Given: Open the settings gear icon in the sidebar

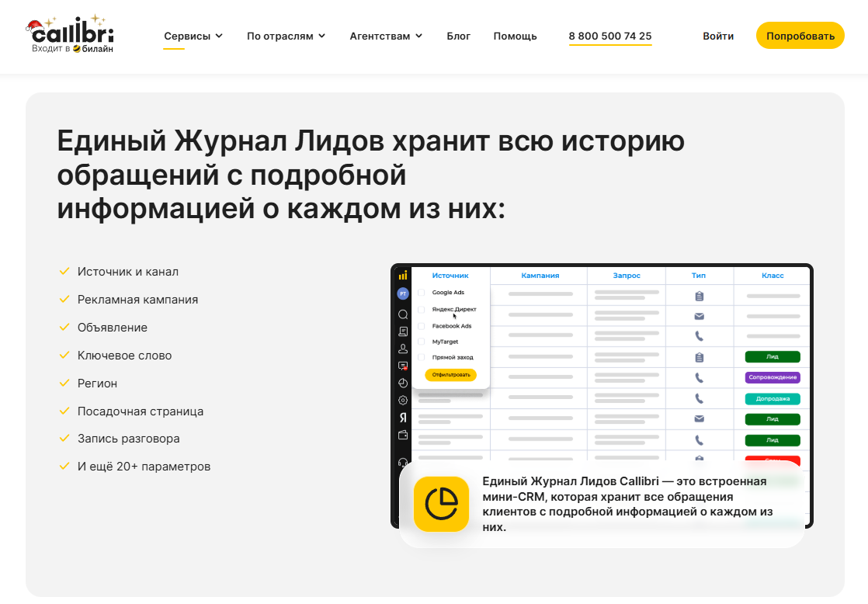Looking at the screenshot, I should [x=402, y=400].
